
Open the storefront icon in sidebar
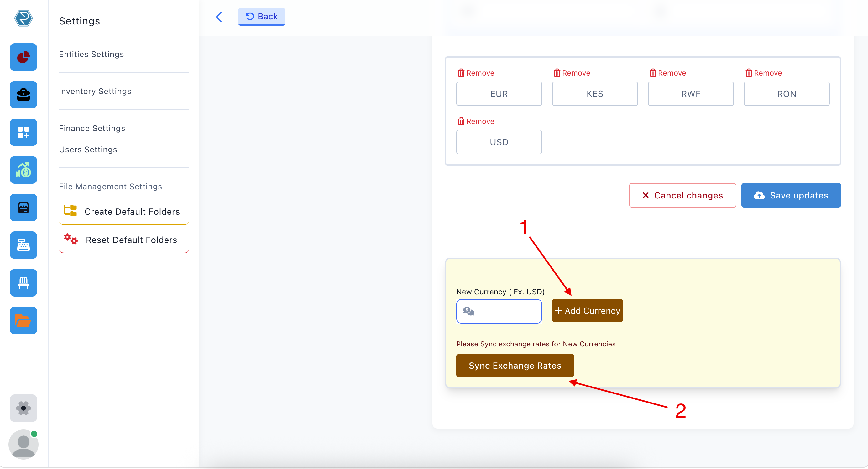(23, 207)
